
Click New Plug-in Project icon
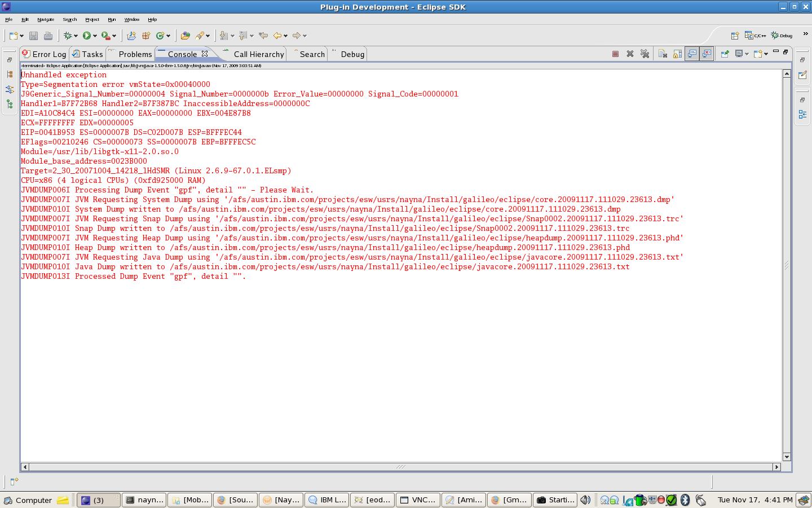131,36
